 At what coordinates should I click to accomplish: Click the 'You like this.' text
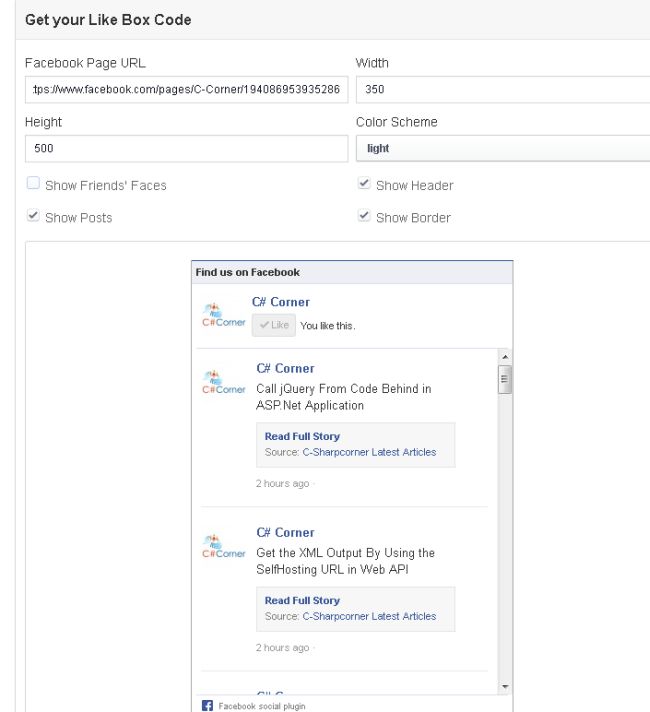pyautogui.click(x=327, y=326)
